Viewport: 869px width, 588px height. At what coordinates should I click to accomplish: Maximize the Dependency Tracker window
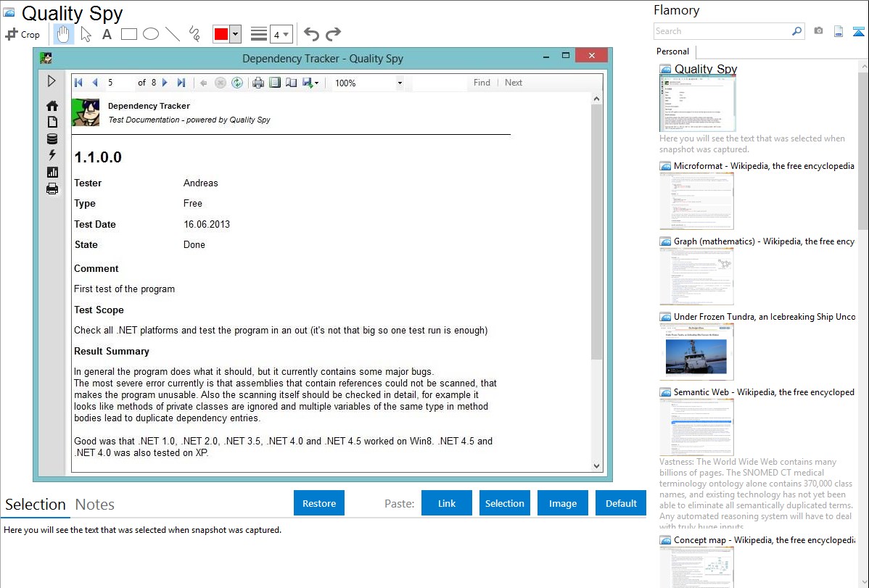(x=565, y=55)
